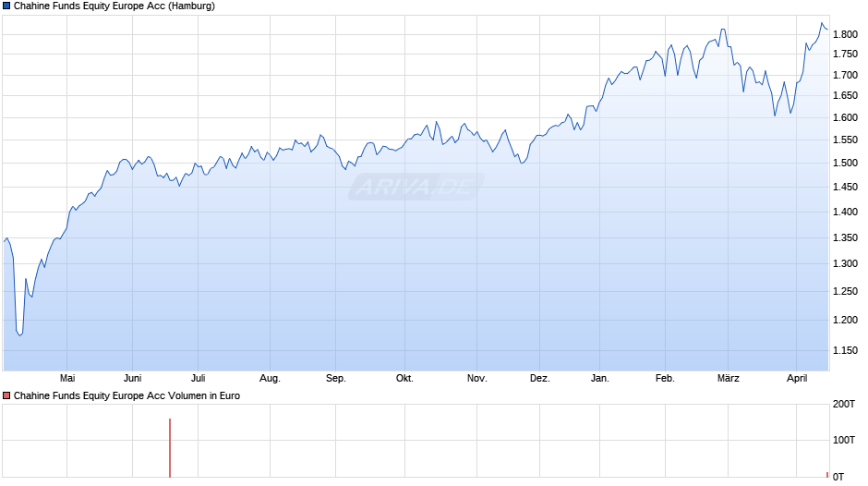Click the small red volume bar in late April

(827, 475)
